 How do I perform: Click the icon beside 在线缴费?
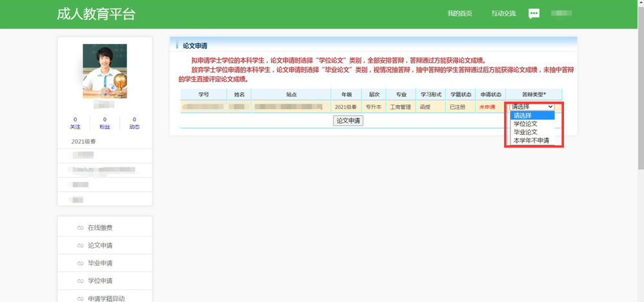[x=81, y=228]
